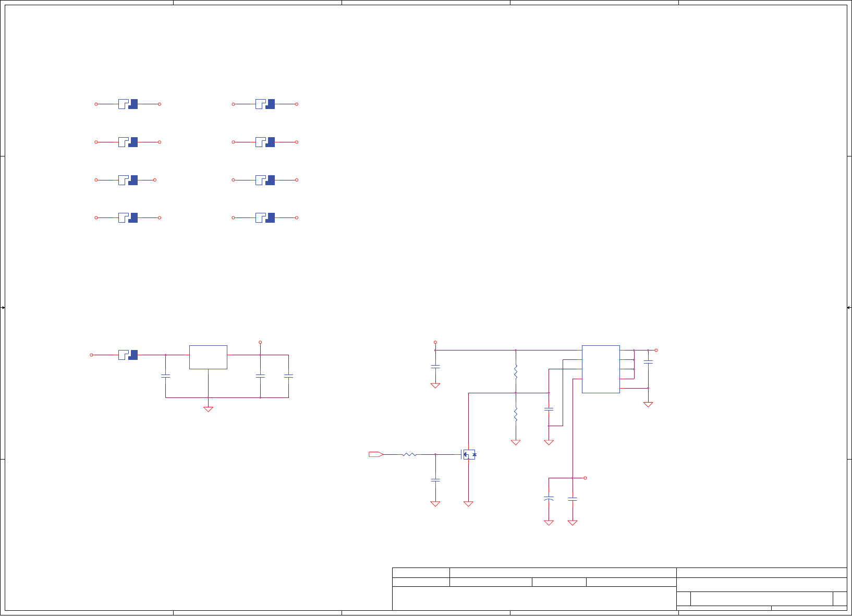Select capacitor from divider midpoint to ground

click(549, 409)
